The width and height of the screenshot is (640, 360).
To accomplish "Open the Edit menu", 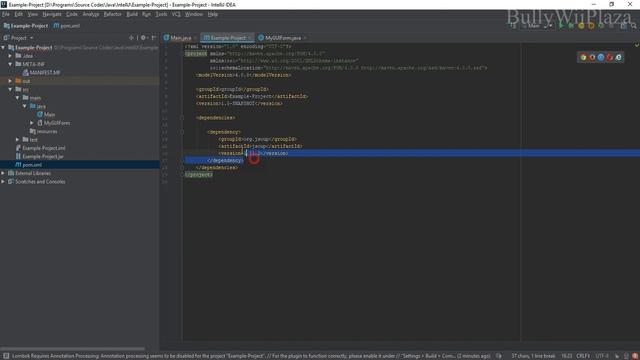I will pos(19,14).
